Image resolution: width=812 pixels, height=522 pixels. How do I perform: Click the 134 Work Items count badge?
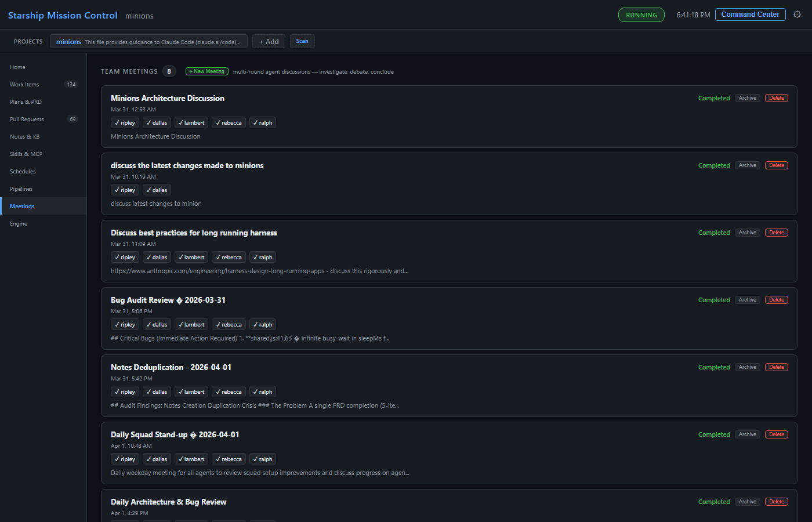tap(71, 85)
